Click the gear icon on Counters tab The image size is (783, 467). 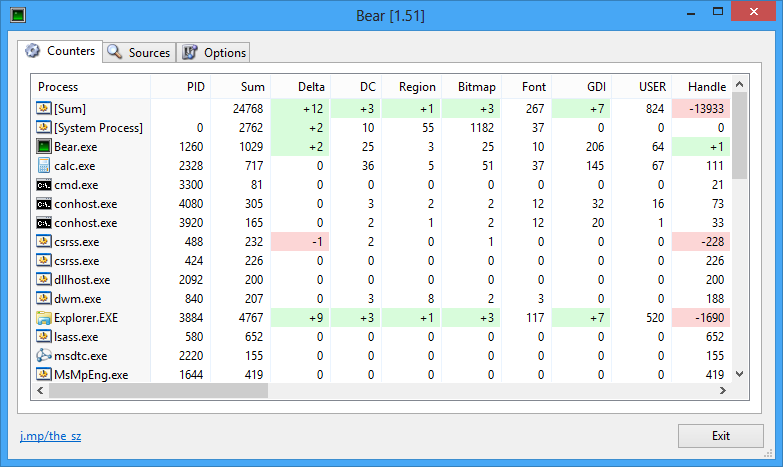pos(32,50)
